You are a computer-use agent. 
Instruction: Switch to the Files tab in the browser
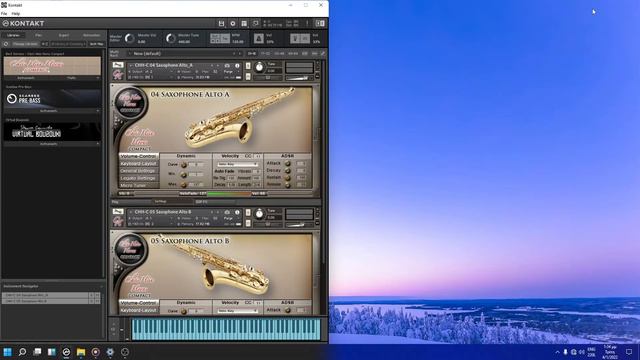tap(38, 36)
